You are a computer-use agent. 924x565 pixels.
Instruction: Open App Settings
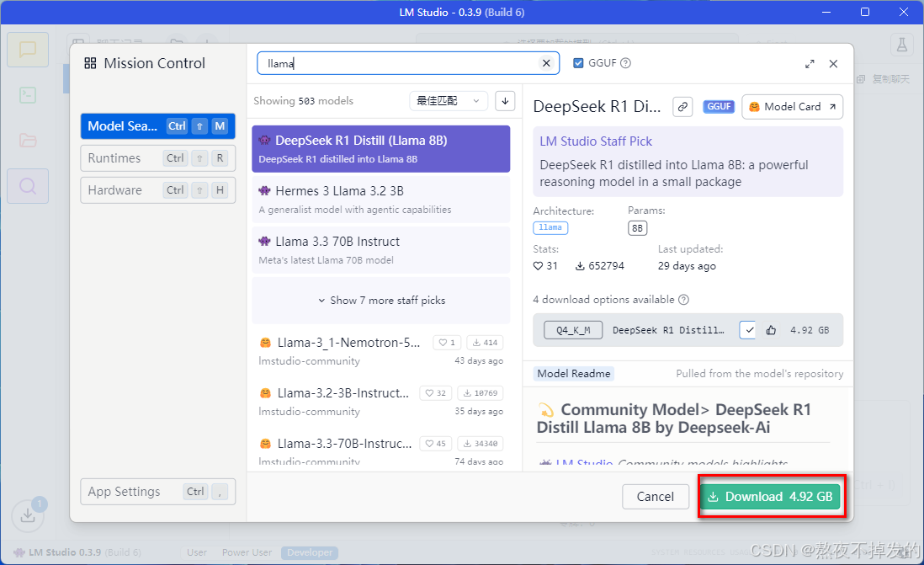(x=158, y=491)
